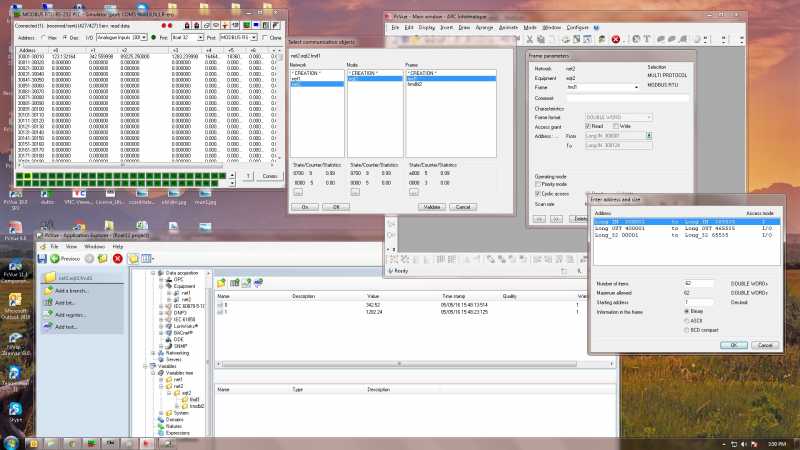This screenshot has height=450, width=800.
Task: Collapse the Data acquisition tree node
Action: [153, 273]
